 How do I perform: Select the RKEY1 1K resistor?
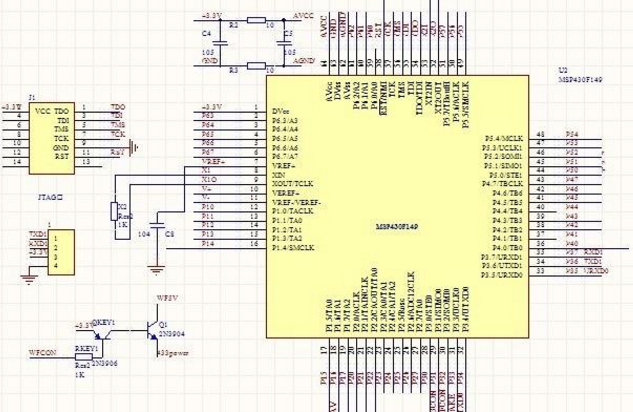point(84,357)
